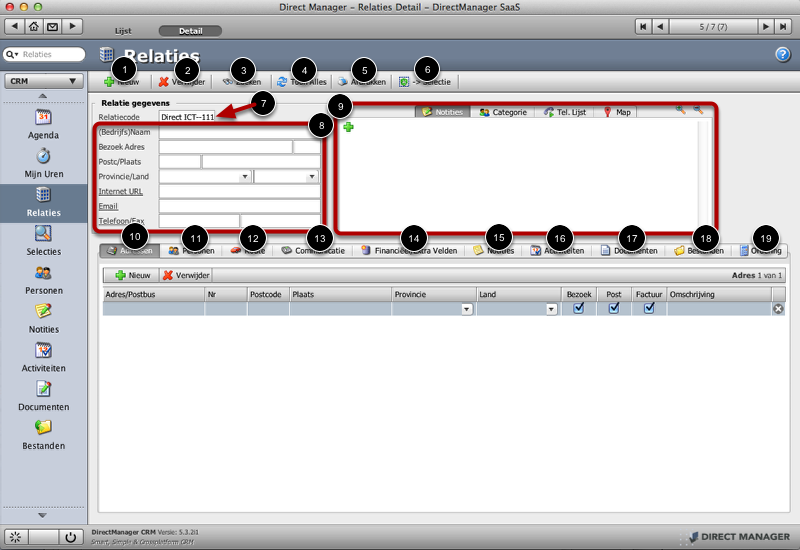Switch to the Lijst view tab
The height and width of the screenshot is (550, 800).
tap(123, 31)
